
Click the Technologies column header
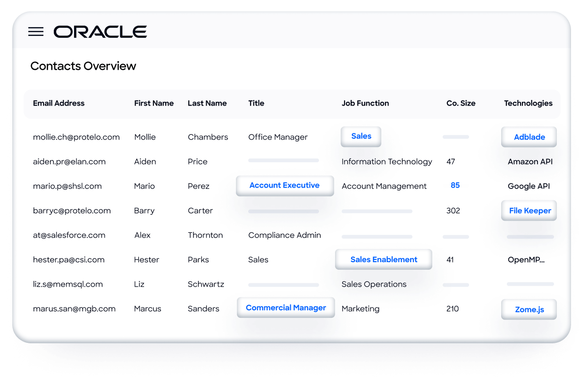[528, 103]
